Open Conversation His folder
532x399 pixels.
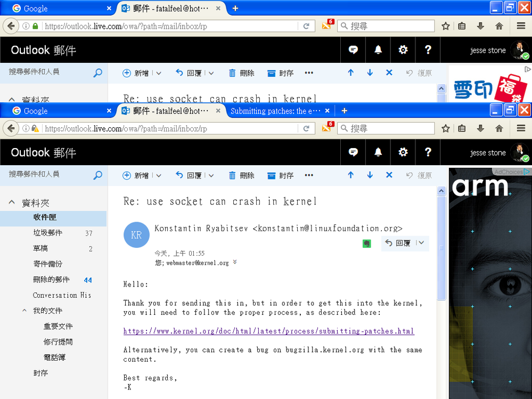53,296
